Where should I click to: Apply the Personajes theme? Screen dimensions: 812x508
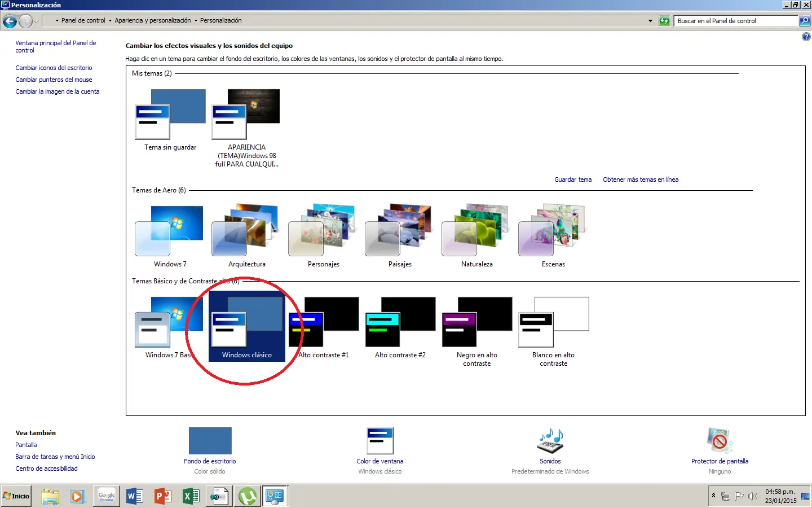pos(323,237)
